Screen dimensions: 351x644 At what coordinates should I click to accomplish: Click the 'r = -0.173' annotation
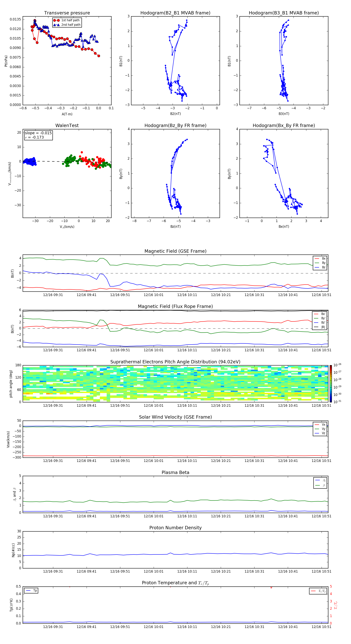tap(35, 137)
